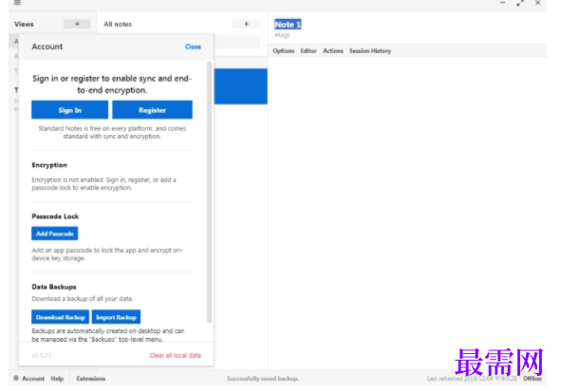This screenshot has height=392, width=561.
Task: Click the #tags input field
Action: [x=282, y=35]
